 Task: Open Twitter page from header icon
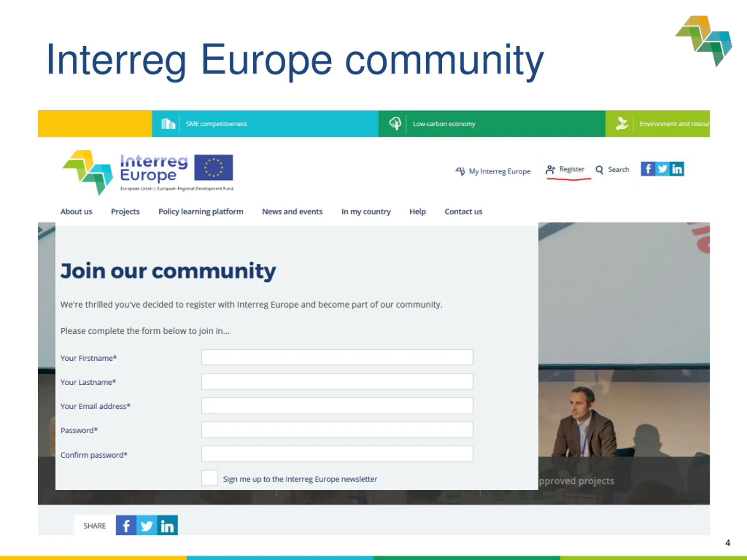click(x=663, y=169)
